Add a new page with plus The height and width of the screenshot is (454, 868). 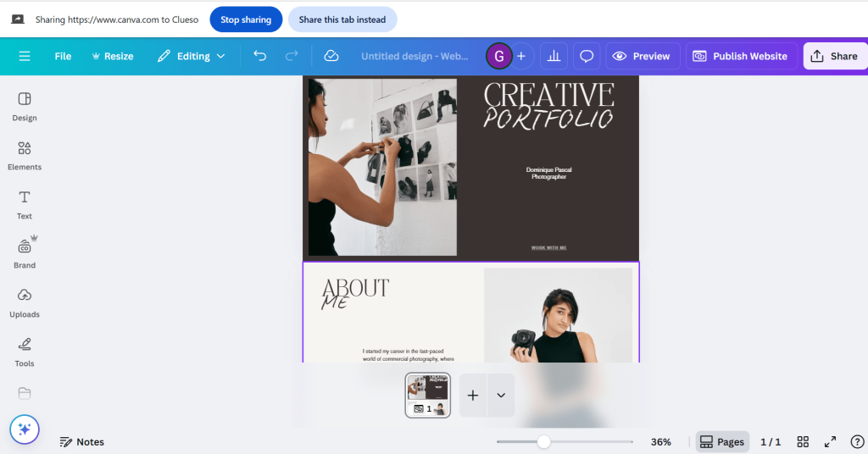pyautogui.click(x=473, y=396)
